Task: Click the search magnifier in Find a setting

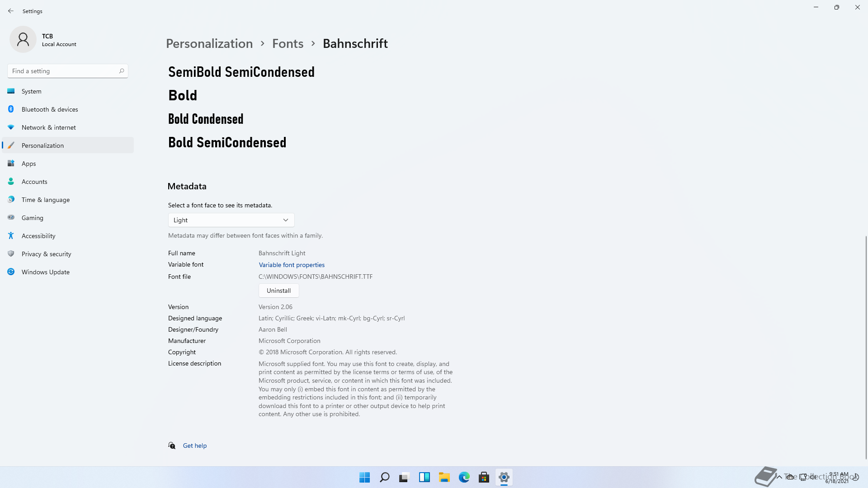Action: (122, 71)
